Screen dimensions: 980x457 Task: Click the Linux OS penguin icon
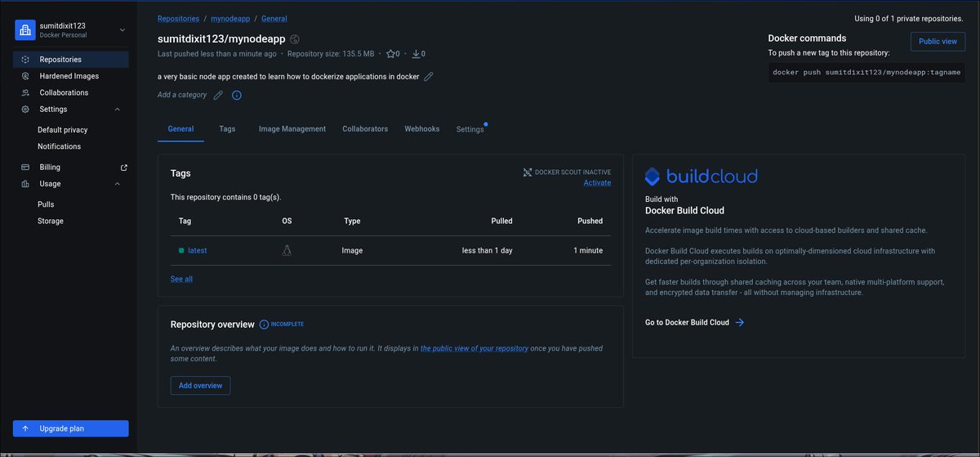coord(287,250)
